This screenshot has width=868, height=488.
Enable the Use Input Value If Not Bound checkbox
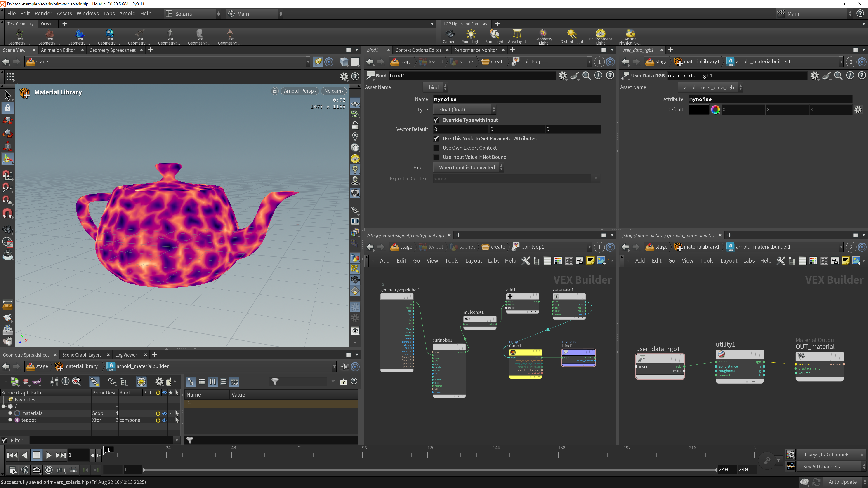(436, 157)
